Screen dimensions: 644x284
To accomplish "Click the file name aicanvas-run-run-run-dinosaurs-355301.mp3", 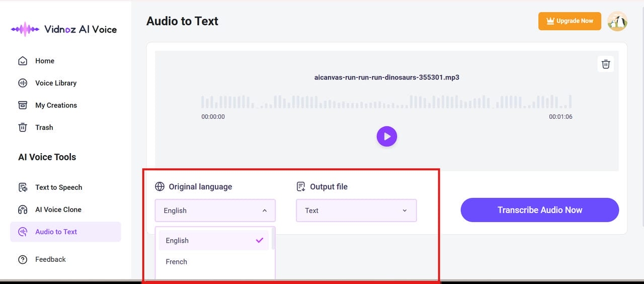I will point(387,78).
